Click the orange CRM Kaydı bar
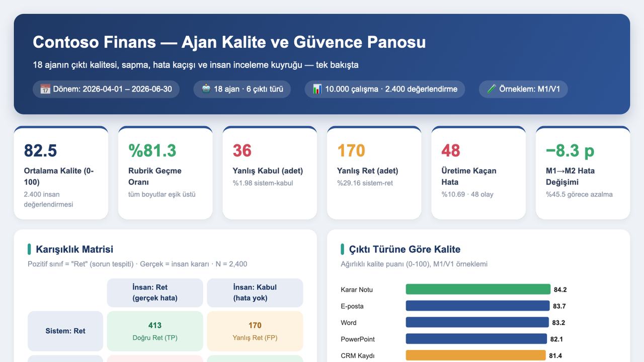This screenshot has width=644, height=362. 475,355
